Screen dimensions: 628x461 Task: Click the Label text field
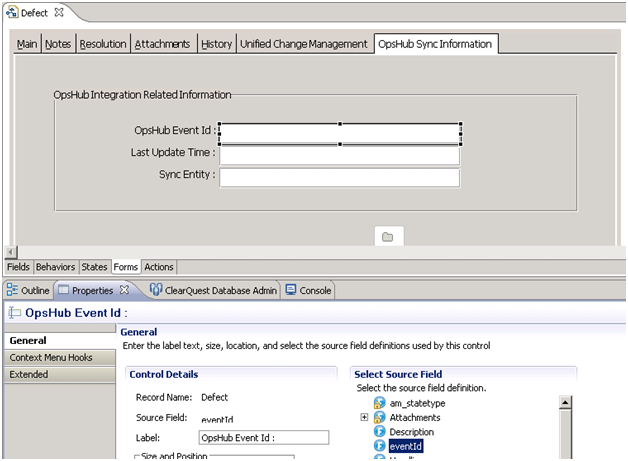(x=264, y=437)
